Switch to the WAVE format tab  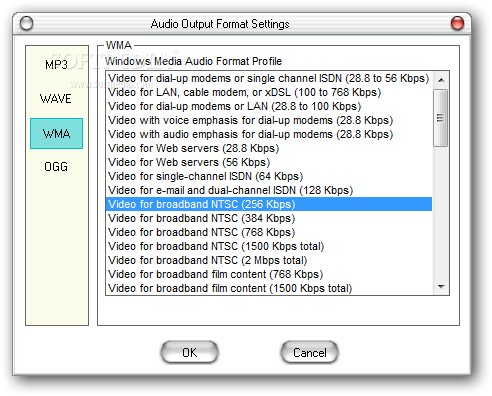(56, 99)
